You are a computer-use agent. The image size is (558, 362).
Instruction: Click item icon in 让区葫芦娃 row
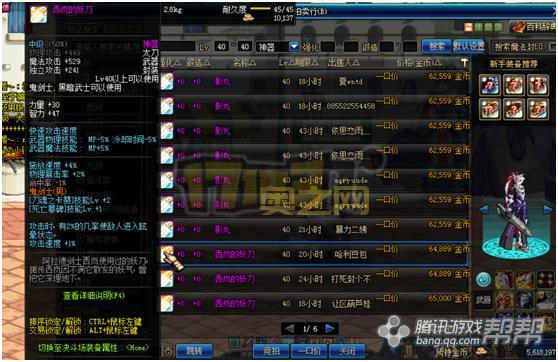click(x=167, y=303)
